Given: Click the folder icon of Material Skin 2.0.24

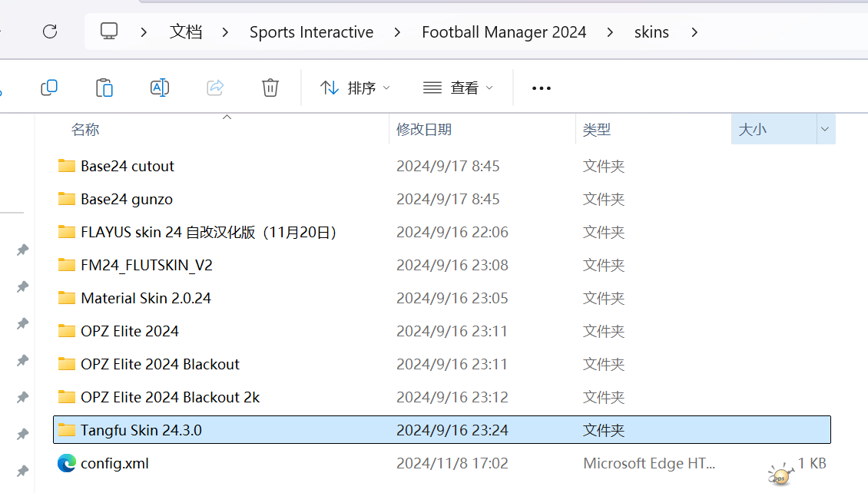Looking at the screenshot, I should (66, 298).
